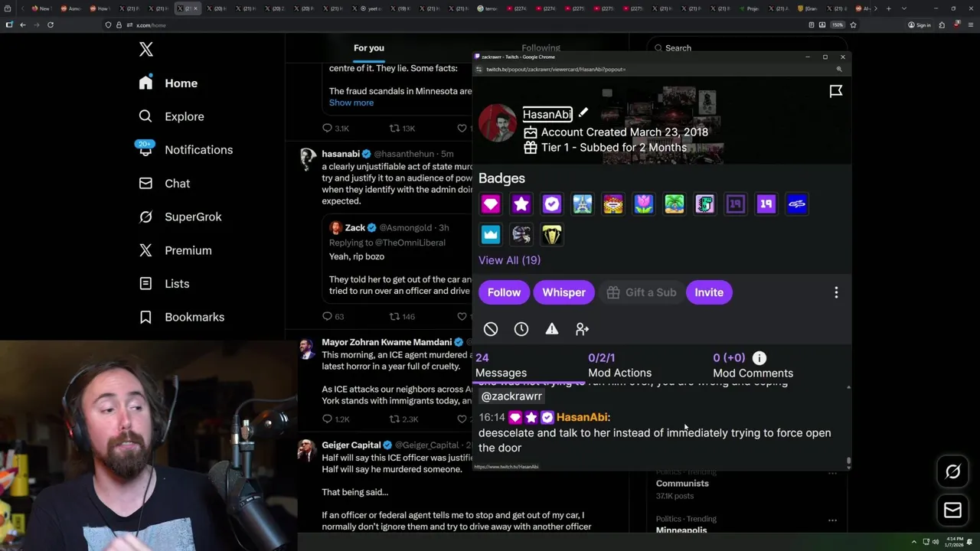This screenshot has width=980, height=551.
Task: Click the green dinosaur badge
Action: pos(705,204)
